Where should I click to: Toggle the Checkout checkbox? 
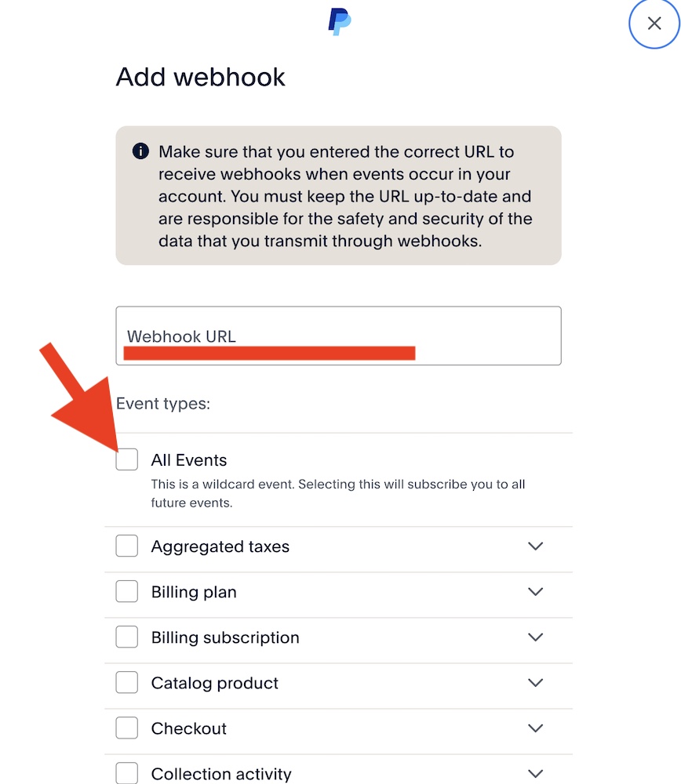127,728
